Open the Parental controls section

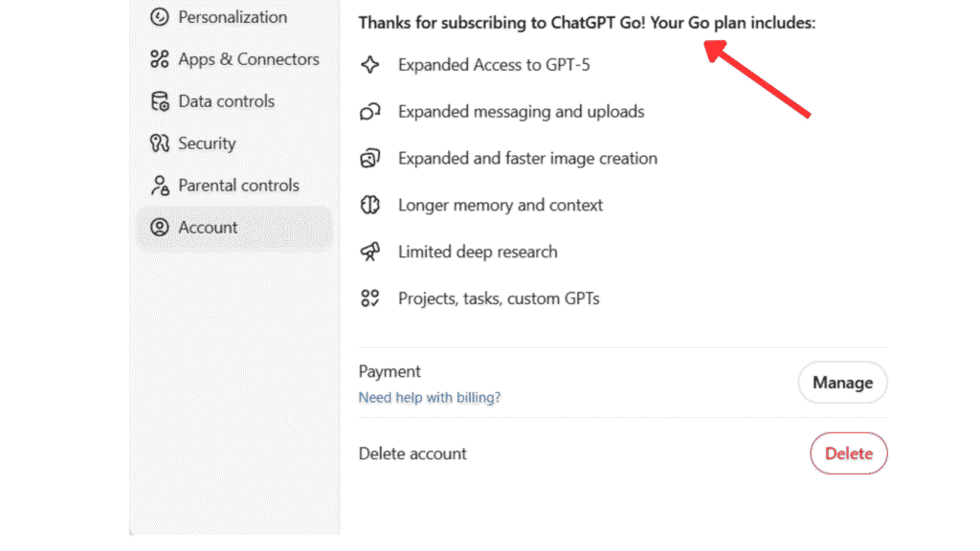235,185
